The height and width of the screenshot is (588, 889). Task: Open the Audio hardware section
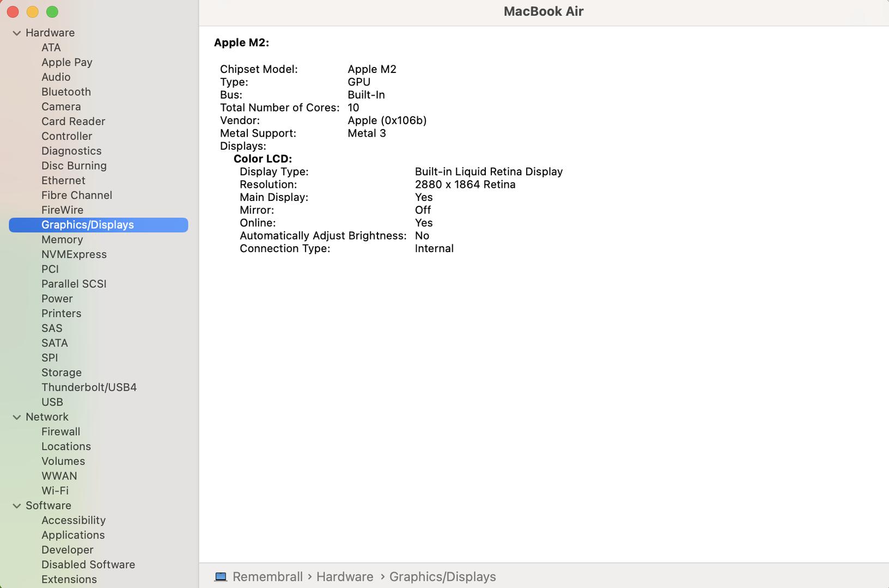56,77
